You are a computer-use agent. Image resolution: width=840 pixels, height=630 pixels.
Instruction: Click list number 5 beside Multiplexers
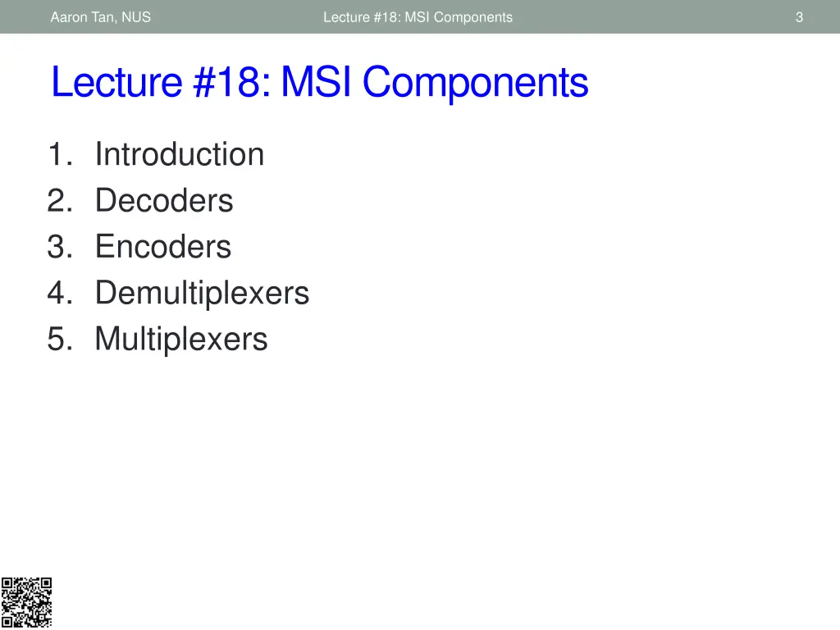tap(59, 339)
